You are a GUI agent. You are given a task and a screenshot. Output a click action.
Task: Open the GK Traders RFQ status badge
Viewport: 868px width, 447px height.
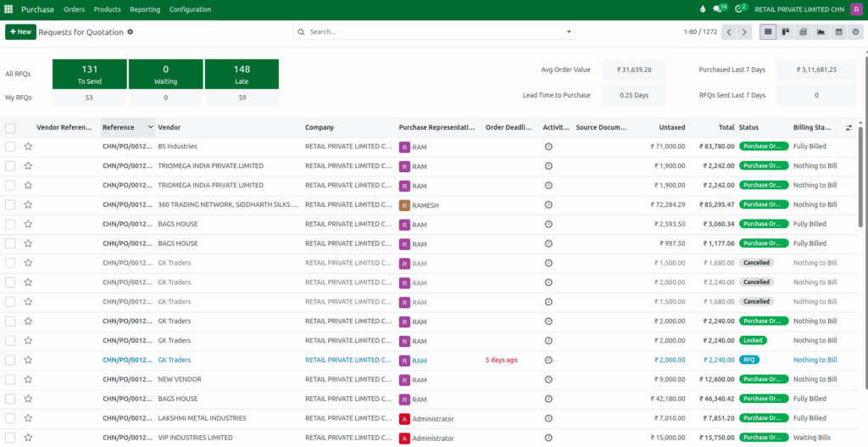coord(749,360)
